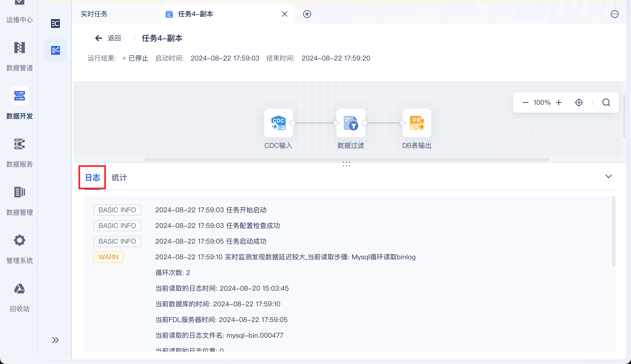Viewport: 631px width, 364px height.
Task: Click the canvas search magnifier icon
Action: (x=606, y=102)
